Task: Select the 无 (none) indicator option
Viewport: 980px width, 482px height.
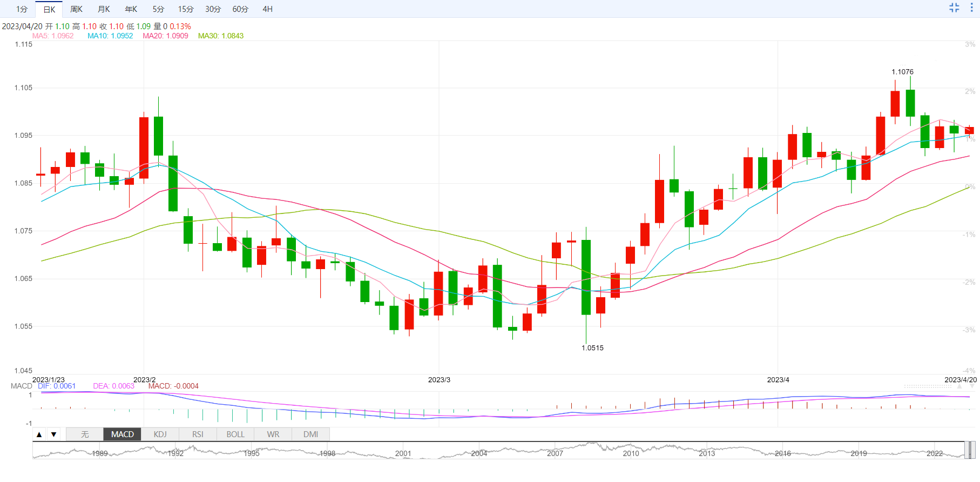Action: [85, 434]
